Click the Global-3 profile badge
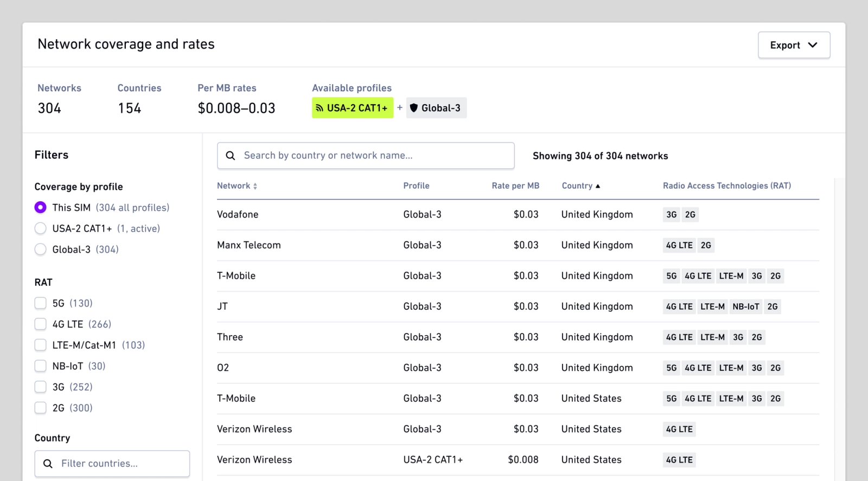 click(436, 108)
